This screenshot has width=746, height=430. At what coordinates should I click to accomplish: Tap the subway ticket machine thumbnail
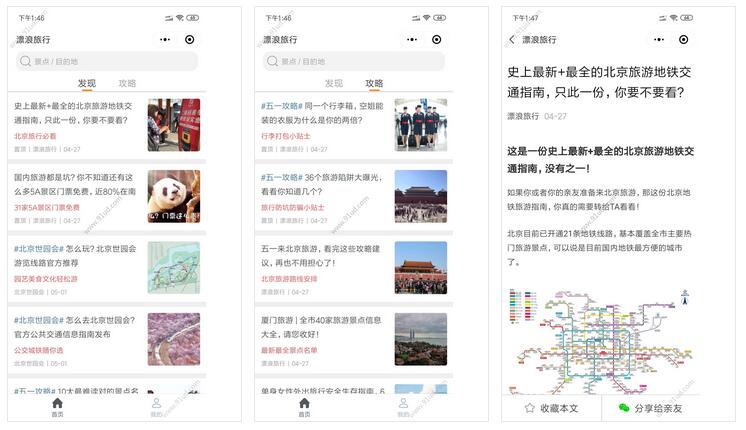point(174,125)
